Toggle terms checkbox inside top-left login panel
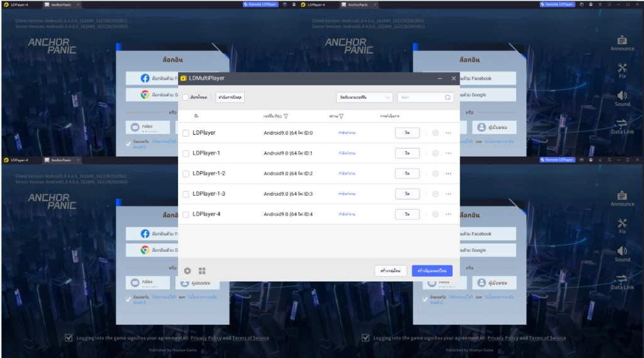This screenshot has height=358, width=644. [128, 144]
